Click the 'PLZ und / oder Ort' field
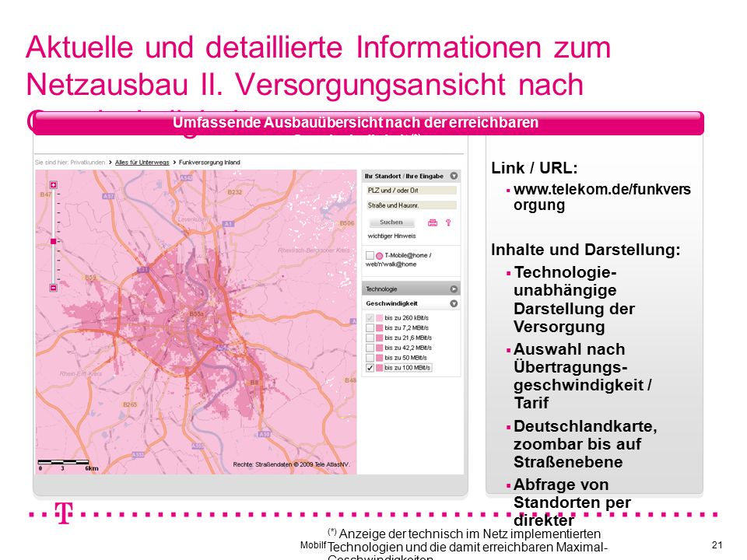747x560 pixels. point(412,191)
